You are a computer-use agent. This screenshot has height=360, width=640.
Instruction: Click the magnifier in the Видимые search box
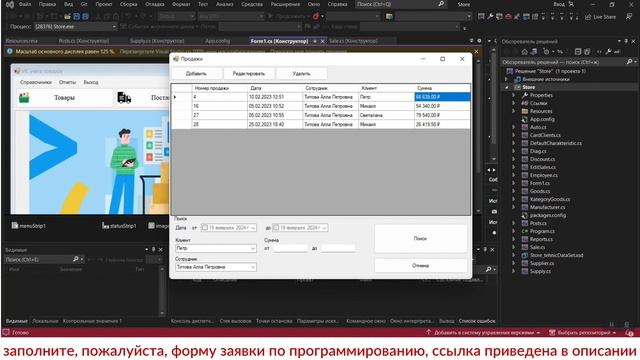click(x=76, y=260)
